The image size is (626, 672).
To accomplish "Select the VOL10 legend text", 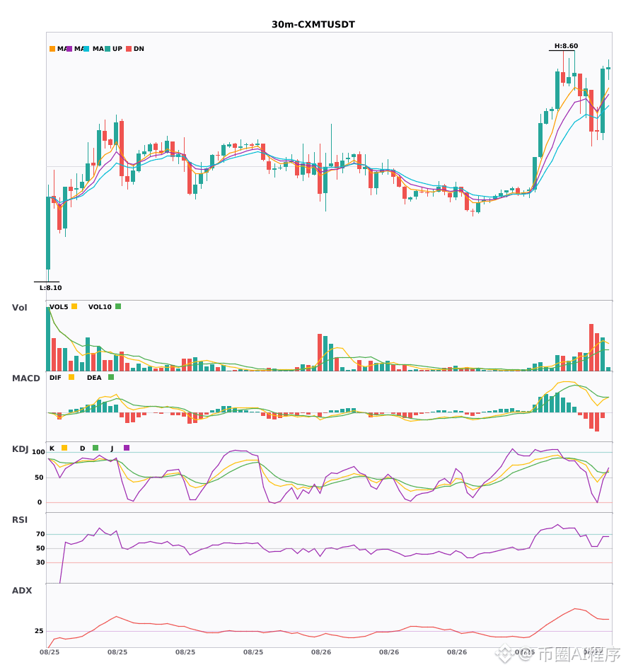I will (100, 307).
